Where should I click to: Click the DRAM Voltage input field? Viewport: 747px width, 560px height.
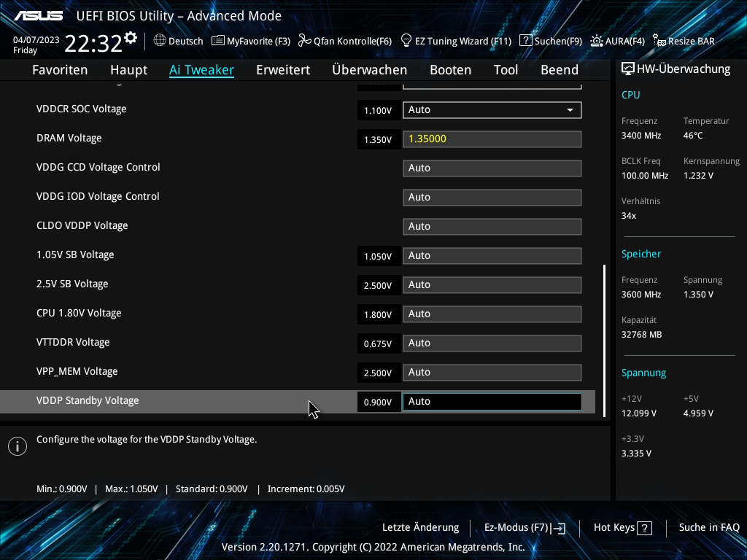coord(492,139)
